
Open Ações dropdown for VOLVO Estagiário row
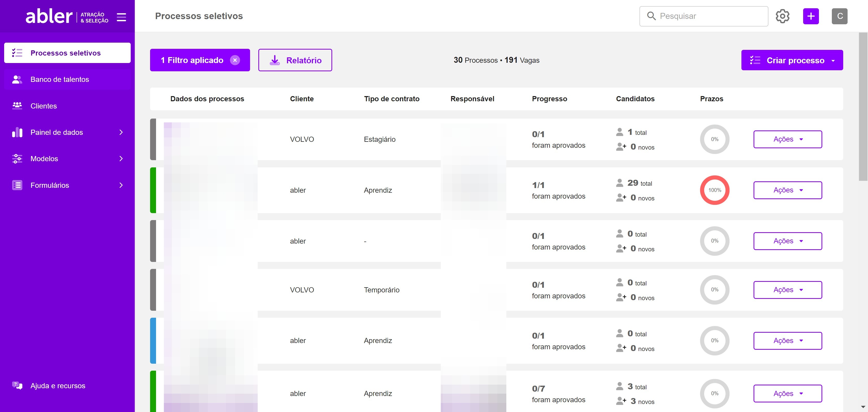pyautogui.click(x=787, y=139)
